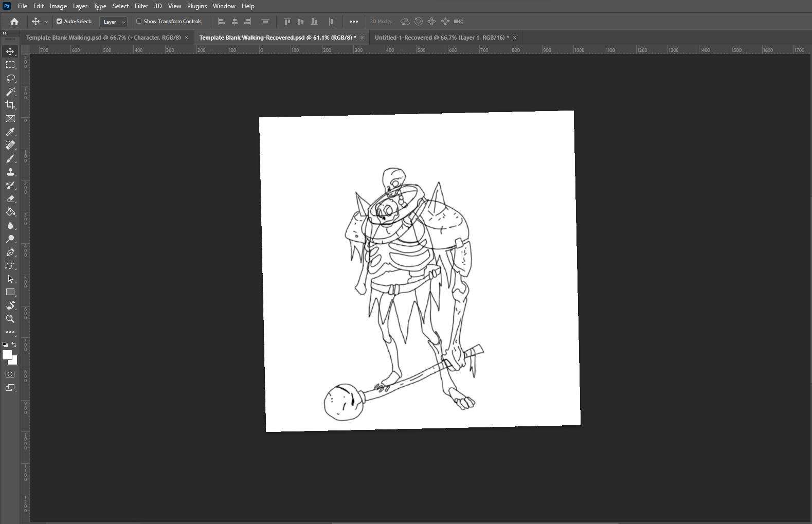Toggle Quick Mask mode
The height and width of the screenshot is (524, 812).
click(x=10, y=374)
